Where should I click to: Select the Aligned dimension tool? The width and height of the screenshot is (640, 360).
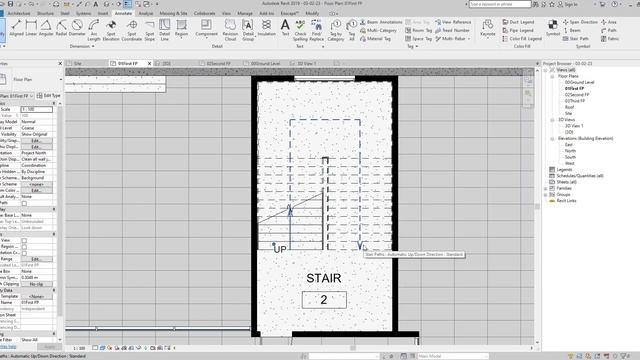click(x=16, y=29)
